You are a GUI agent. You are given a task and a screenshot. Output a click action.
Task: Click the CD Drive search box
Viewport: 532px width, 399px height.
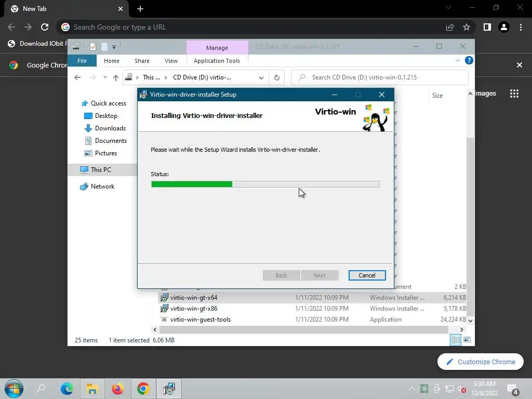pos(380,77)
